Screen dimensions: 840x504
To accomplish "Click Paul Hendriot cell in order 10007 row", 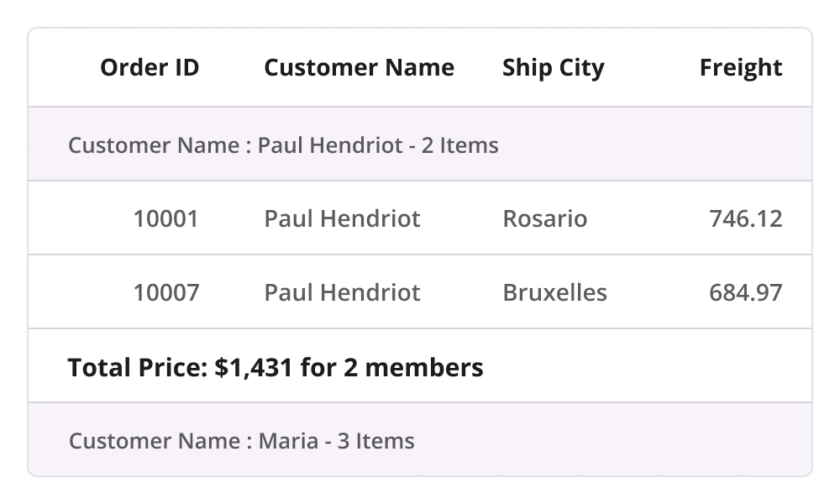I will pos(342,293).
